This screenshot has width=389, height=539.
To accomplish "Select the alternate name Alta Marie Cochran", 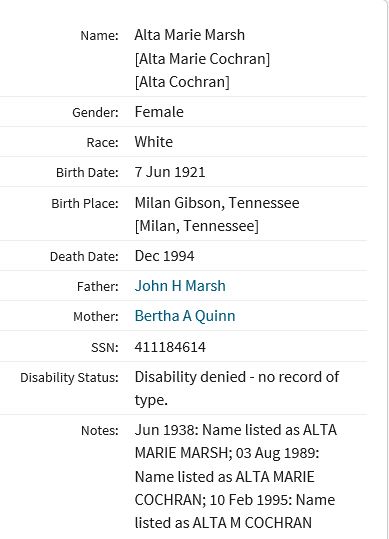I will point(202,59).
